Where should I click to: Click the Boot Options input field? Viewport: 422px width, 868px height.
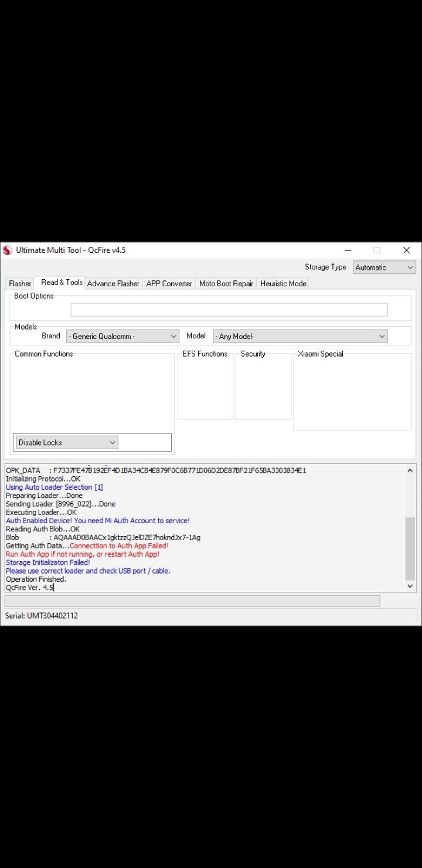click(229, 310)
